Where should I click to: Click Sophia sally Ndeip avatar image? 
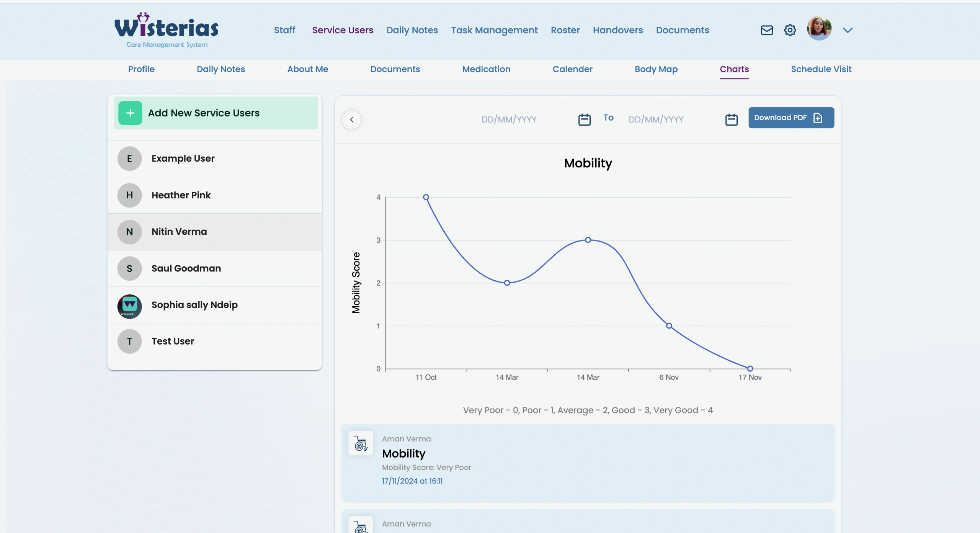[129, 306]
